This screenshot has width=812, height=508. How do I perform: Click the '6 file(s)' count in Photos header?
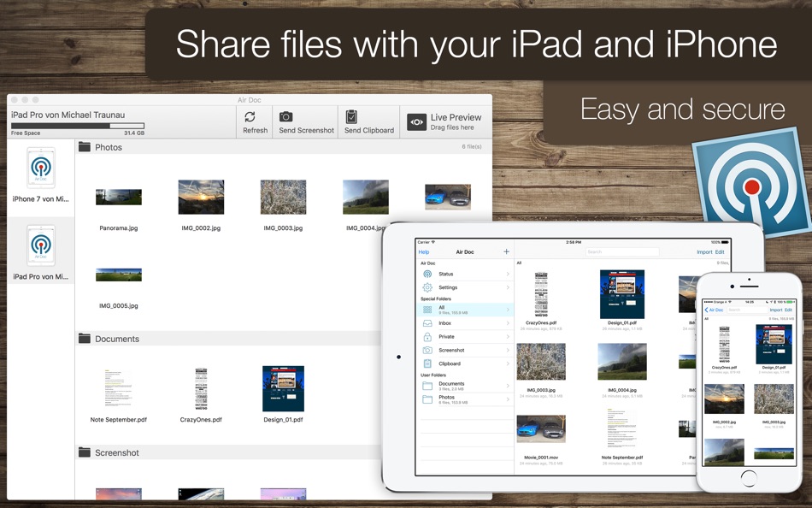click(x=471, y=147)
